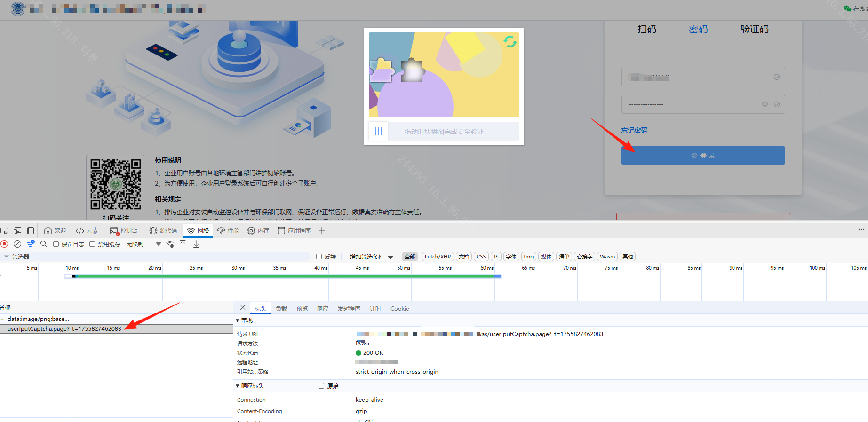Click the network timeline green request bar
Image resolution: width=868 pixels, height=422 pixels.
(x=286, y=276)
